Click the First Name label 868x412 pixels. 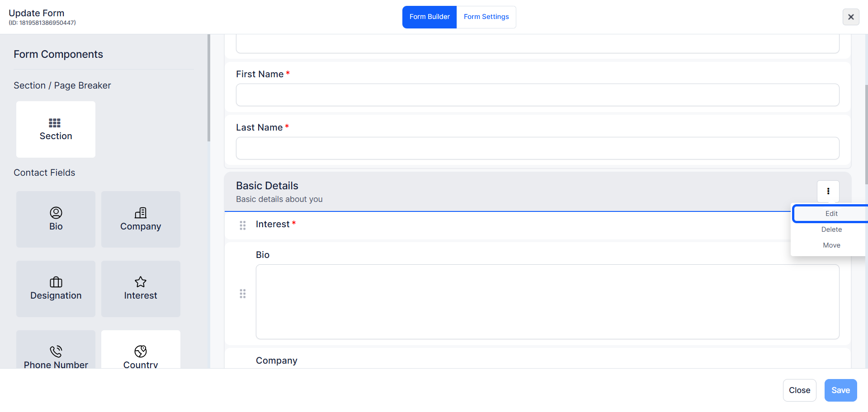(260, 74)
